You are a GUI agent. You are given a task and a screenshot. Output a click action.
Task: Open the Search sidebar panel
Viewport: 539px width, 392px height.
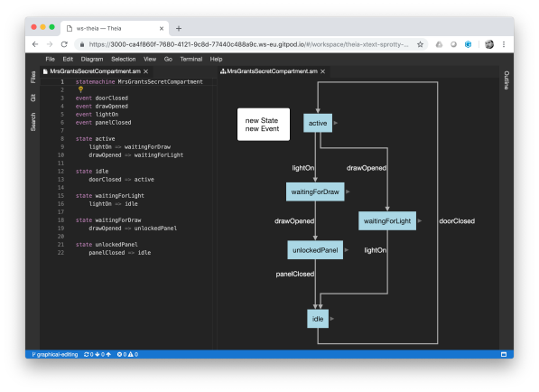coord(33,122)
